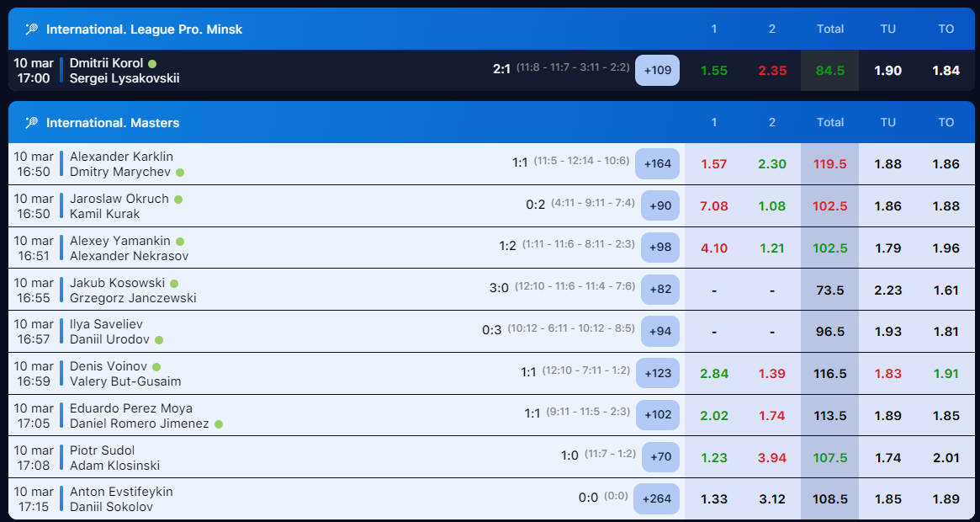This screenshot has width=980, height=522.
Task: Click green serve dot beside Daniel Romero Jimenez
Action: click(x=219, y=424)
